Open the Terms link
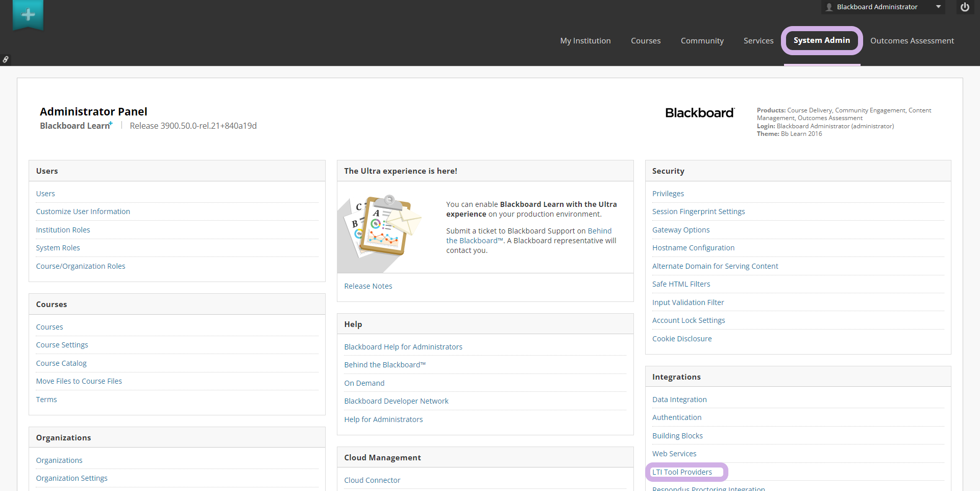Screen dimensions: 980x491 click(x=46, y=400)
